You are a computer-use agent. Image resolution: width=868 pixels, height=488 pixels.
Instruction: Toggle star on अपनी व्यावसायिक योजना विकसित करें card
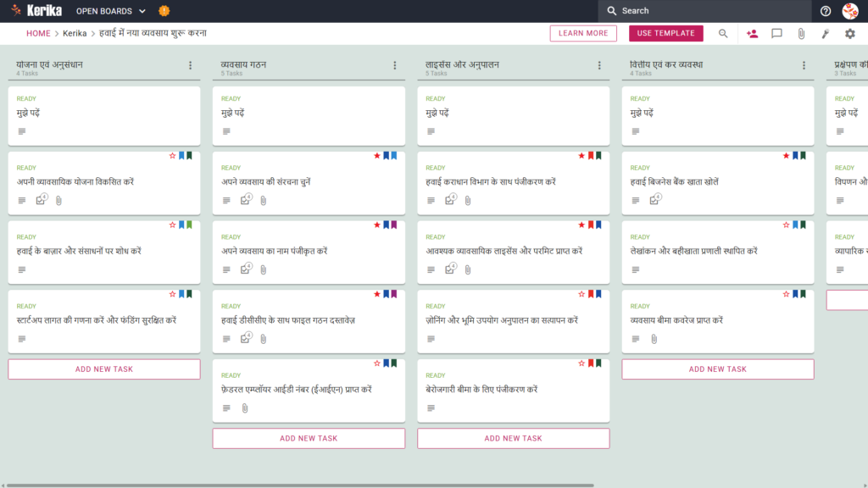click(172, 156)
